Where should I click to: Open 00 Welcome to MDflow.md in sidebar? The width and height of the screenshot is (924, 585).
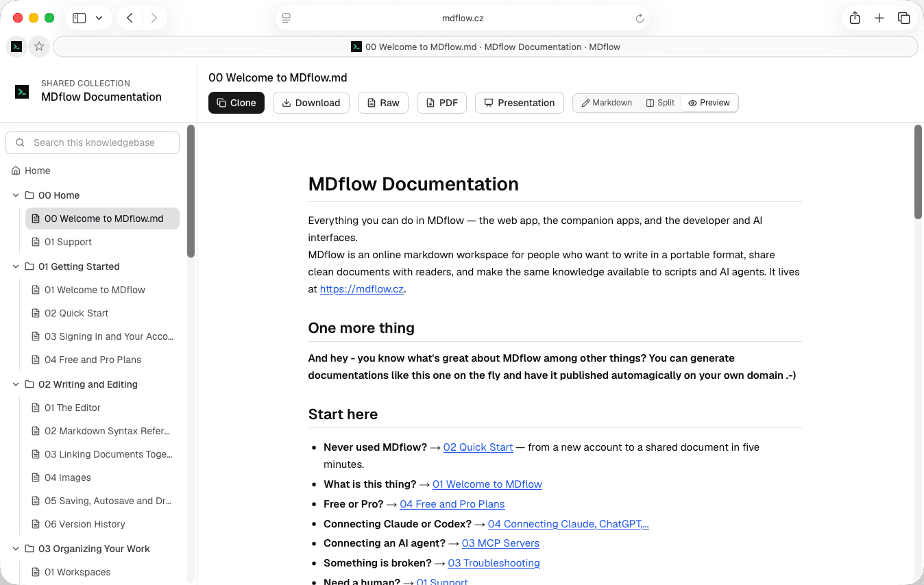pos(102,219)
